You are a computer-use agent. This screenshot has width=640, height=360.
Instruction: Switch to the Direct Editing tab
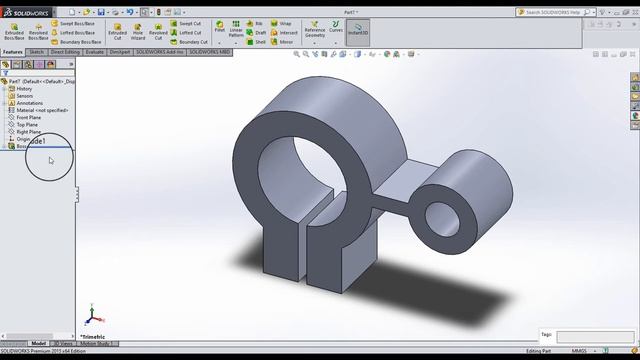(x=65, y=52)
